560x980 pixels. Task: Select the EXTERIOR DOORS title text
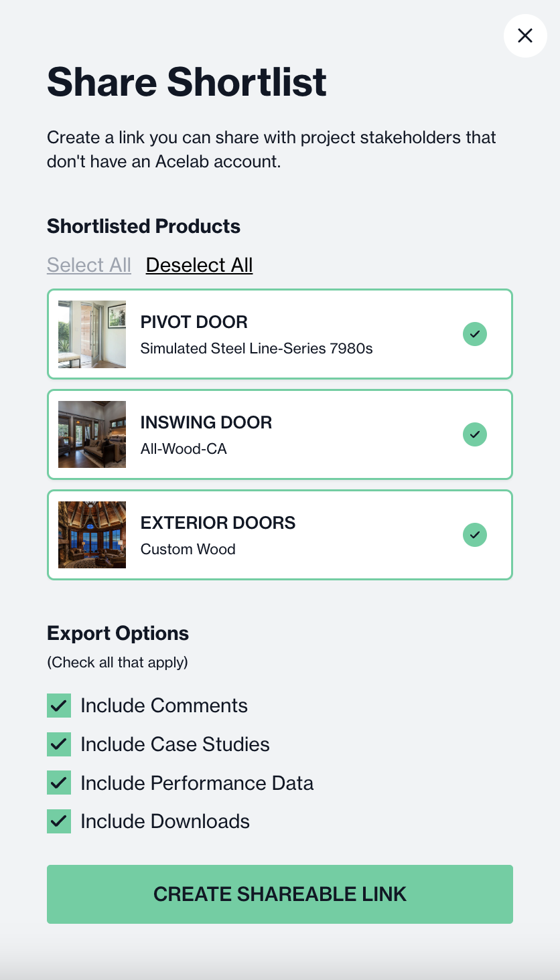[x=218, y=523]
